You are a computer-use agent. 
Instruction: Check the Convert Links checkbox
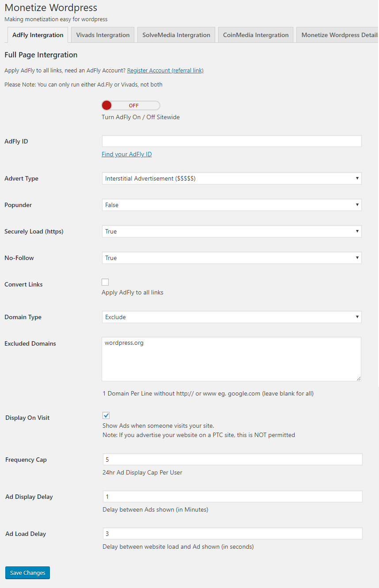click(105, 282)
